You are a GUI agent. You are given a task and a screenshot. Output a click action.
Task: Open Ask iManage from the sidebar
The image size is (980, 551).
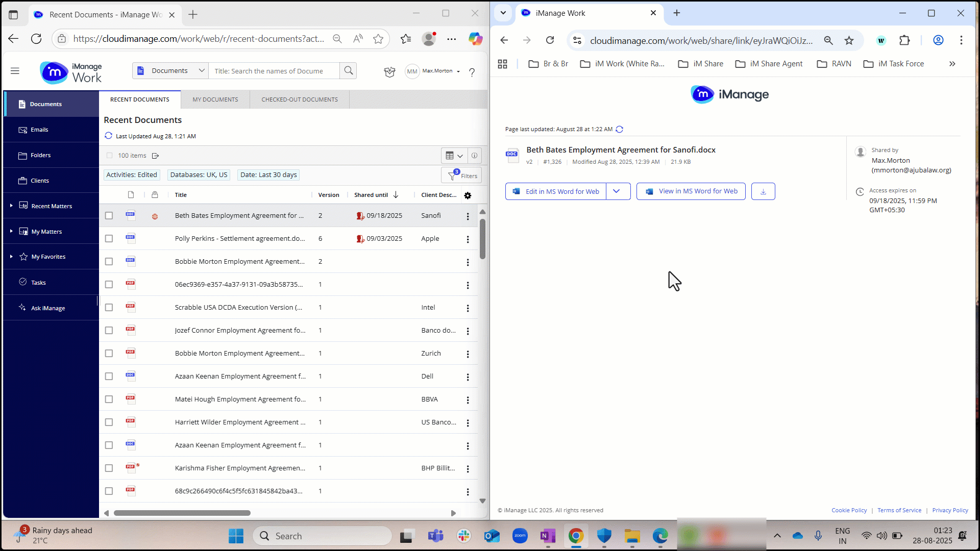click(x=48, y=308)
